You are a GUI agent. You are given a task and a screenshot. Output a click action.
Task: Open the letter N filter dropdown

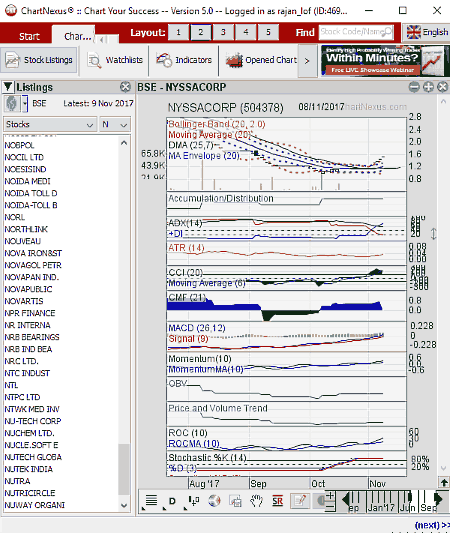click(115, 124)
